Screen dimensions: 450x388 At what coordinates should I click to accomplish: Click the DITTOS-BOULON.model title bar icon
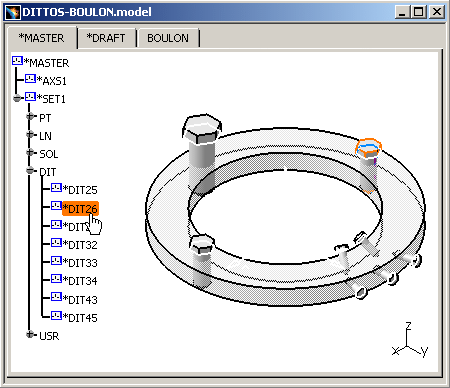point(13,12)
